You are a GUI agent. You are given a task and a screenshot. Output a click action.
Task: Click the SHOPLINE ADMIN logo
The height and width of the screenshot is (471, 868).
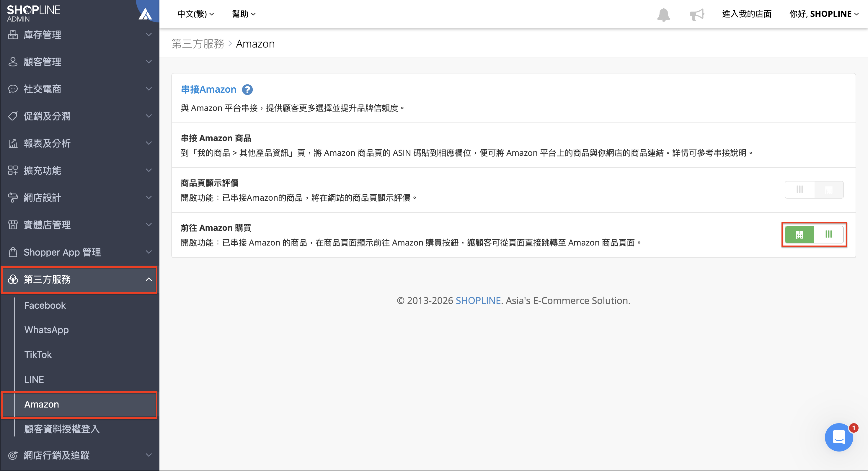coord(33,14)
